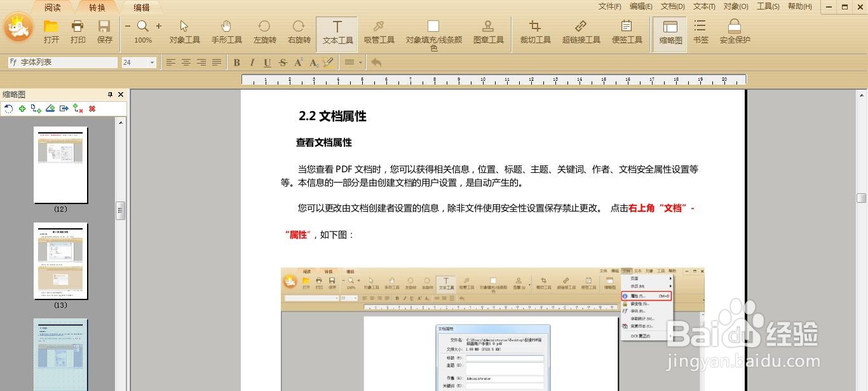The height and width of the screenshot is (391, 868).
Task: Open the 图章工具 (Stamp tool)
Action: (x=489, y=32)
